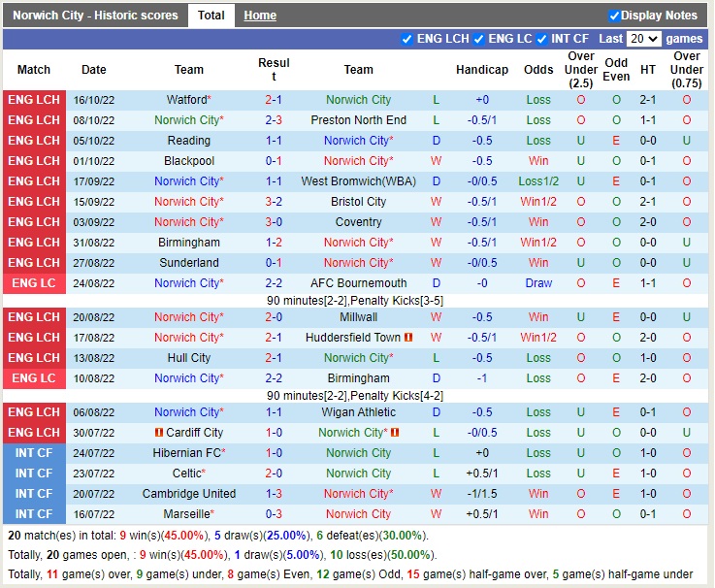This screenshot has width=715, height=588.
Task: Open Watford team link on 16/10/22
Action: pyautogui.click(x=186, y=100)
